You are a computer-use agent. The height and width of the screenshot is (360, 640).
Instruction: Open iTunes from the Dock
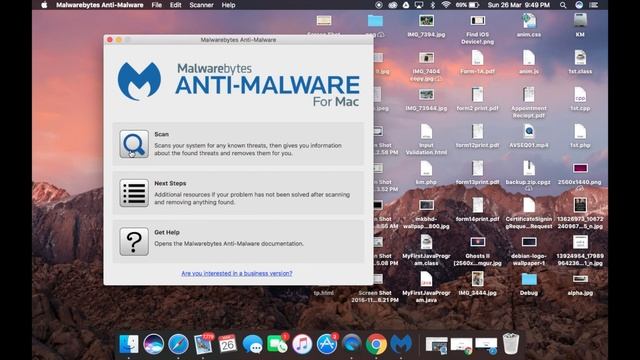tap(302, 344)
